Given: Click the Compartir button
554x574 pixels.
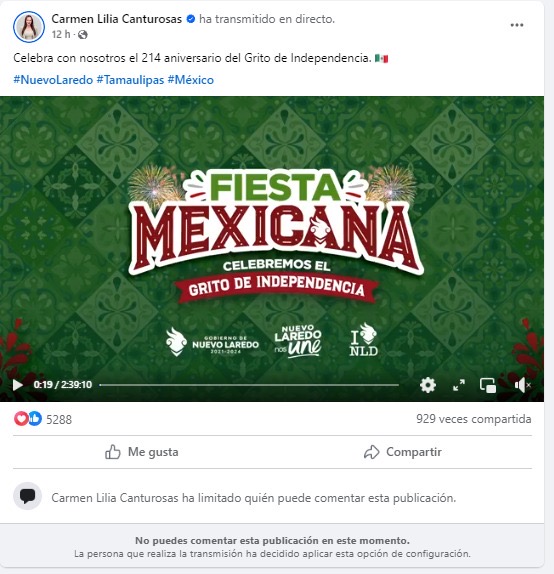Looking at the screenshot, I should click(x=403, y=452).
